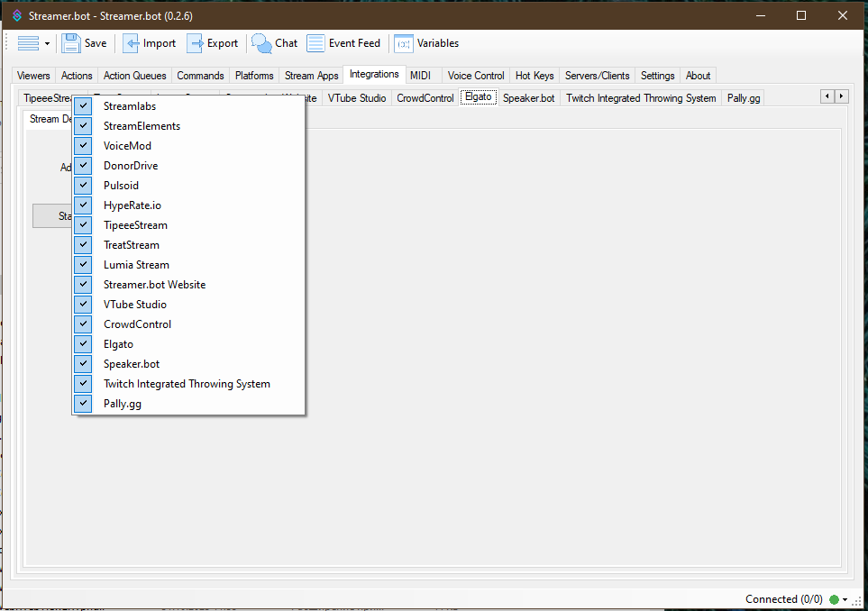Viewport: 868px width, 611px height.
Task: Switch to the Viewers tab
Action: 33,76
